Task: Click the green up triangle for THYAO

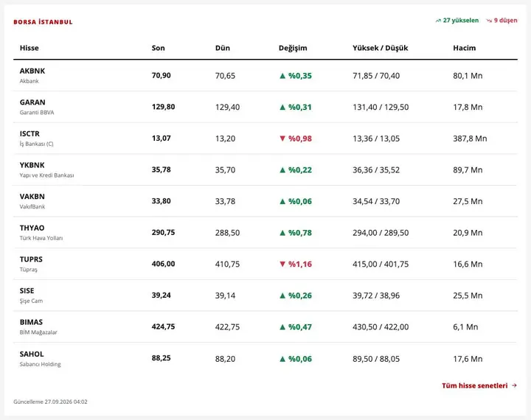Action: point(282,233)
